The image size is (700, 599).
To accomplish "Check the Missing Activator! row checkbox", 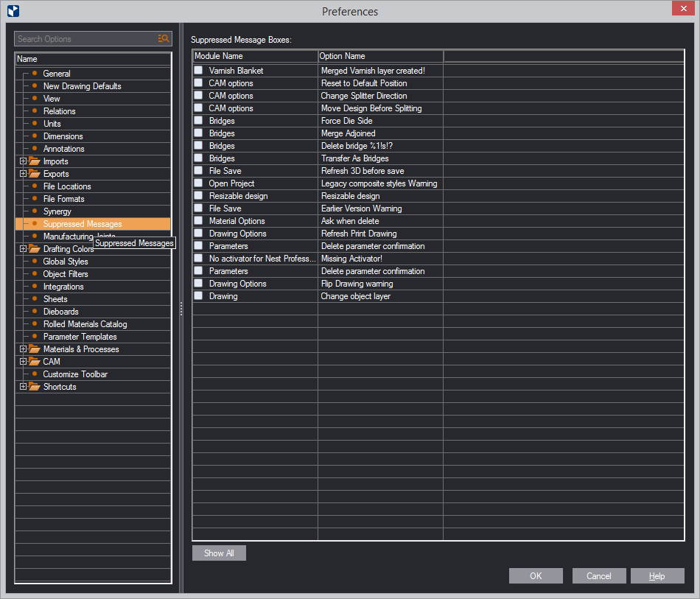I will [199, 258].
